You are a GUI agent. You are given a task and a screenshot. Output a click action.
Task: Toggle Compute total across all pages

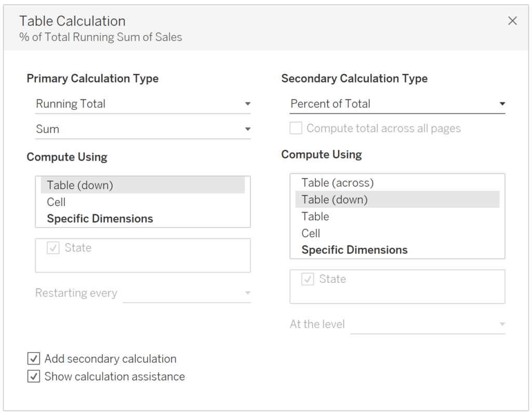pos(296,128)
